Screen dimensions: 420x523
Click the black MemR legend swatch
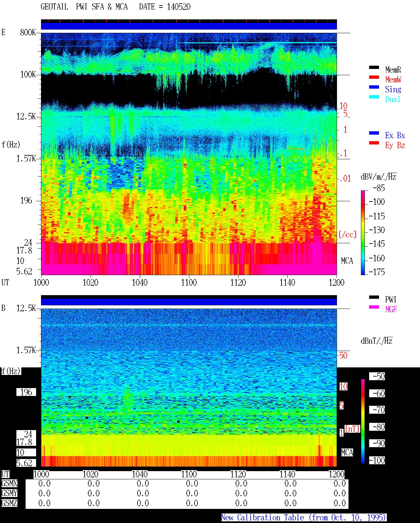click(x=374, y=67)
